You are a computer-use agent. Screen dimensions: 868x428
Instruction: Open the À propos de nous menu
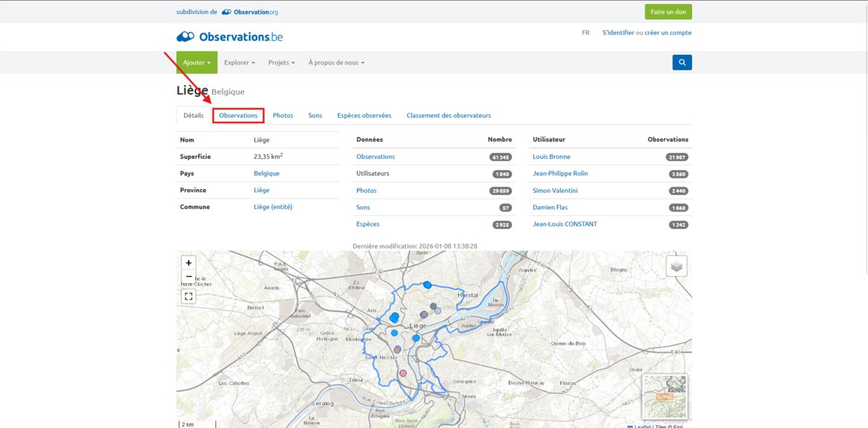point(336,62)
